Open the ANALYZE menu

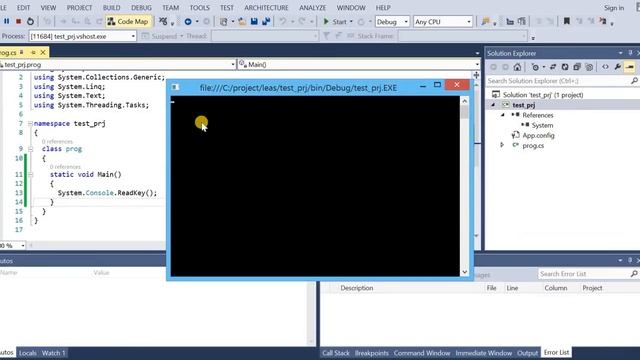pos(313,8)
